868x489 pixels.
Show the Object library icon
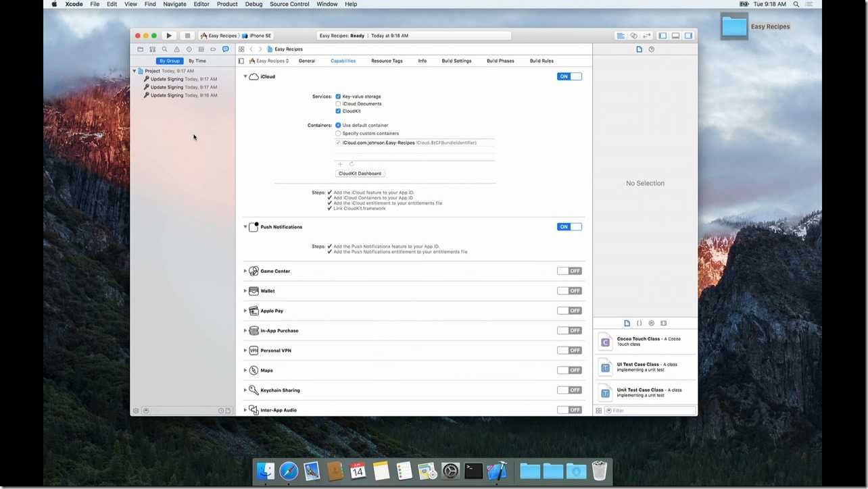pos(652,324)
